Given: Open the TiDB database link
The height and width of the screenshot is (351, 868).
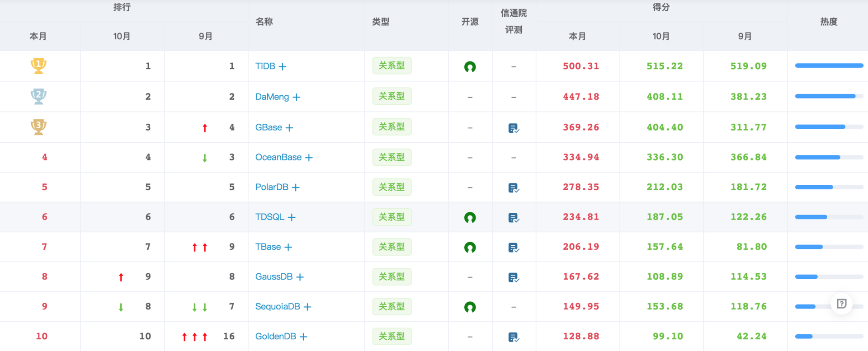Looking at the screenshot, I should tap(265, 66).
